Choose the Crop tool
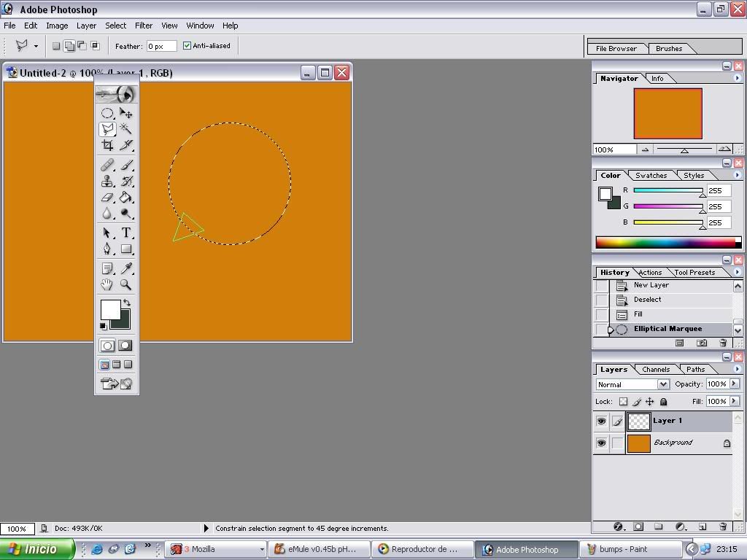This screenshot has width=747, height=560. tap(107, 145)
